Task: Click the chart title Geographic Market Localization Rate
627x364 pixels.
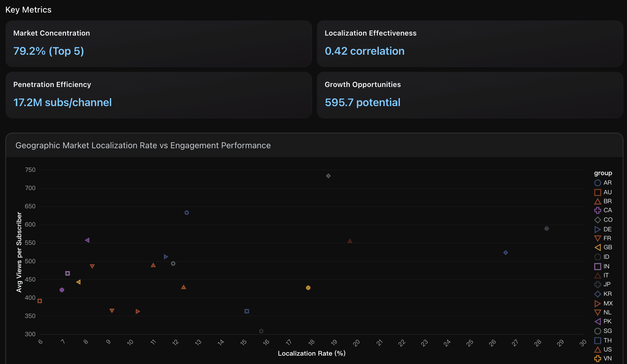Action: (143, 146)
